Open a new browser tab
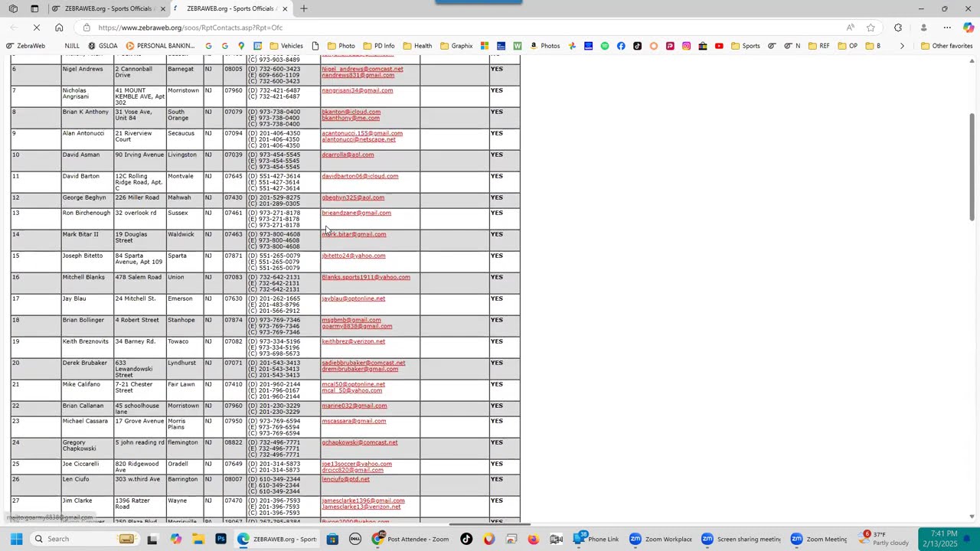Screen dimensions: 980x551 pyautogui.click(x=304, y=8)
